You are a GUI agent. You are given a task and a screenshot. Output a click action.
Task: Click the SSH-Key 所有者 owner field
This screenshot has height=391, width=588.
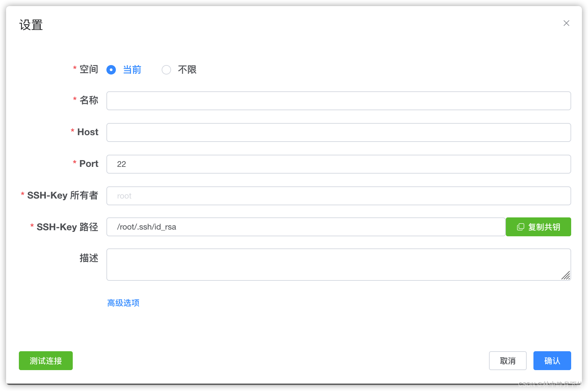pos(338,195)
